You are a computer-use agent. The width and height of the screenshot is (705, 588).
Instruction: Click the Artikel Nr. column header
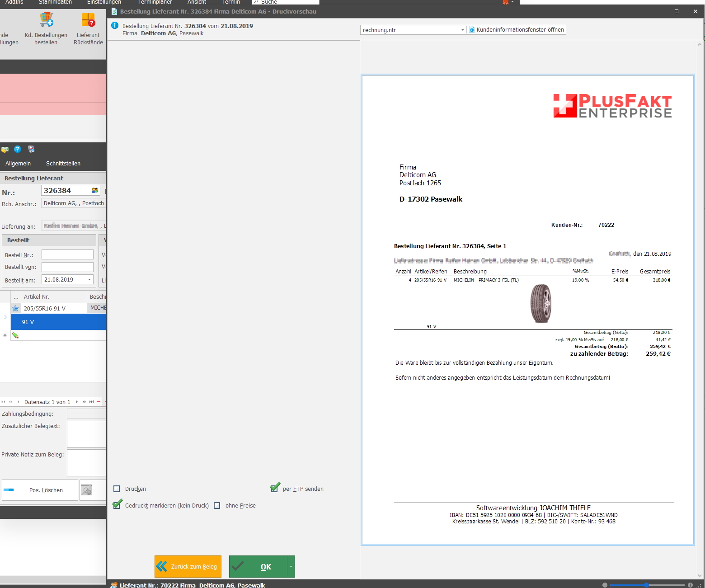pos(54,296)
